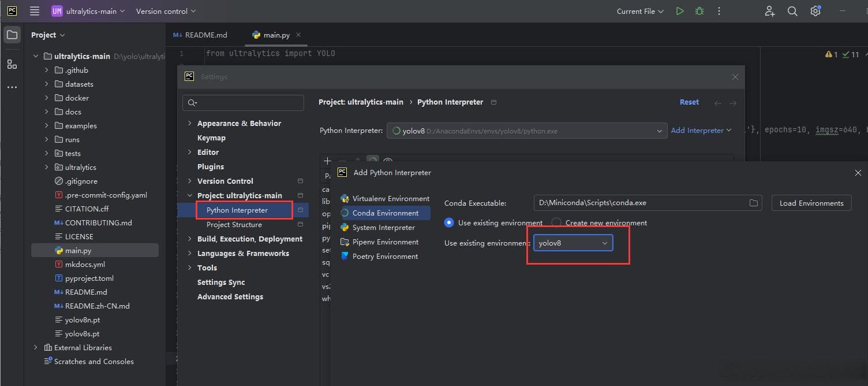Open more tool windows ellipsis in sidebar
868x386 pixels.
[x=12, y=87]
